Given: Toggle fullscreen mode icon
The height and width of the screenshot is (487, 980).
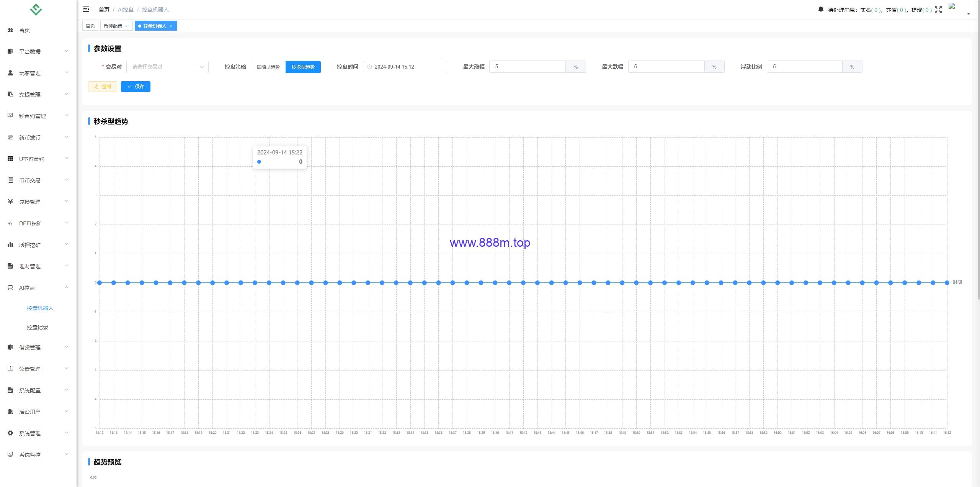Looking at the screenshot, I should tap(938, 10).
